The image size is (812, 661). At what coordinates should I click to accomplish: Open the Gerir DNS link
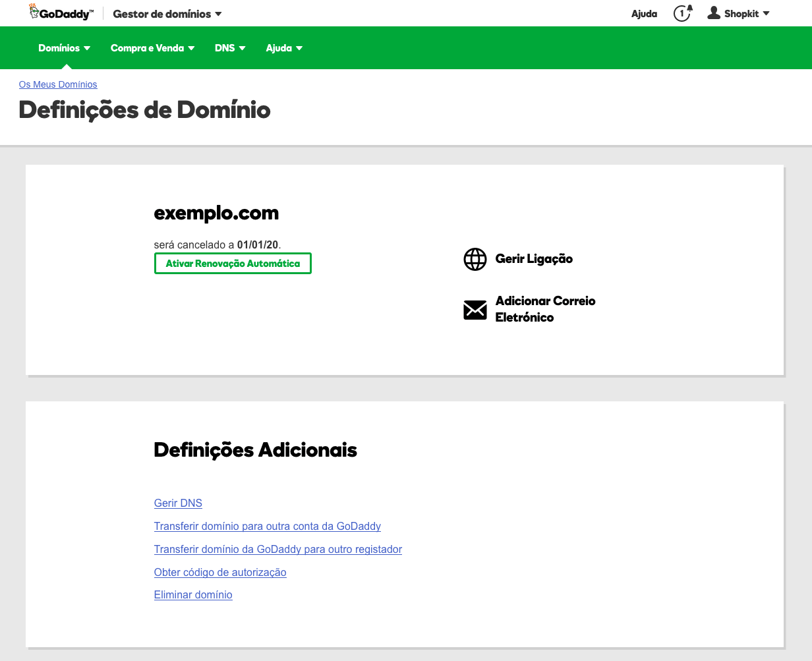178,503
